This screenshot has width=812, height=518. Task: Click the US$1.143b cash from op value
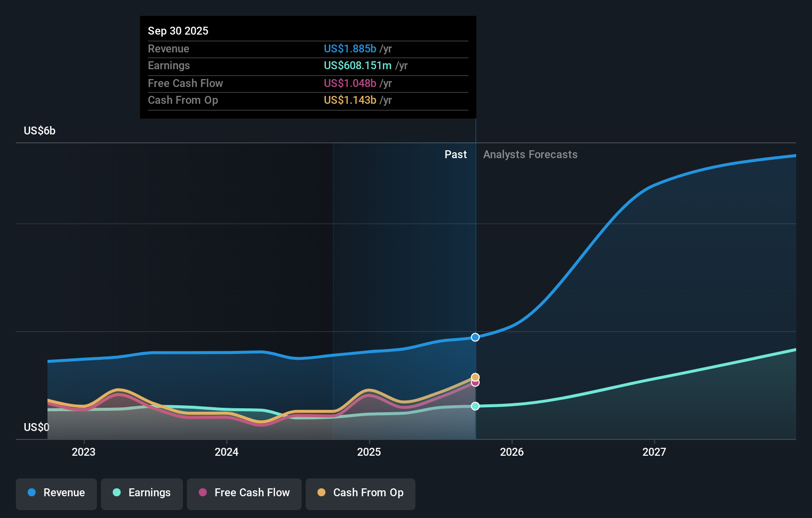[x=350, y=100]
